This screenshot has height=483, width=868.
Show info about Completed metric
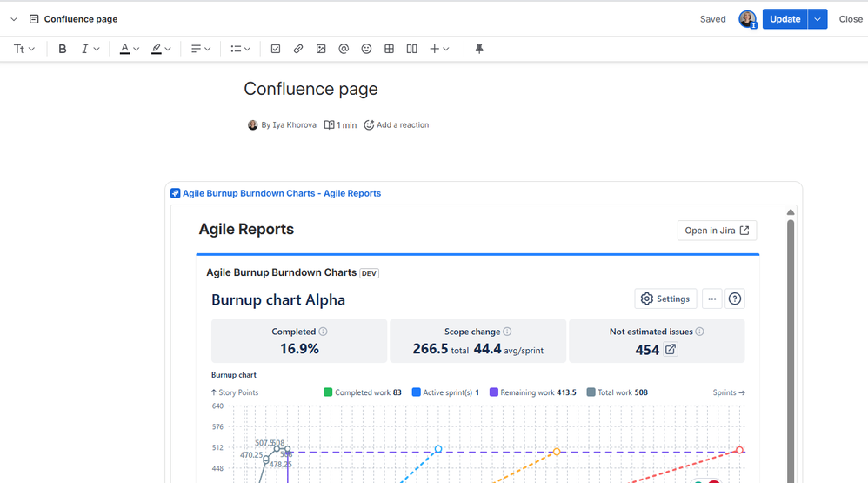(x=324, y=332)
